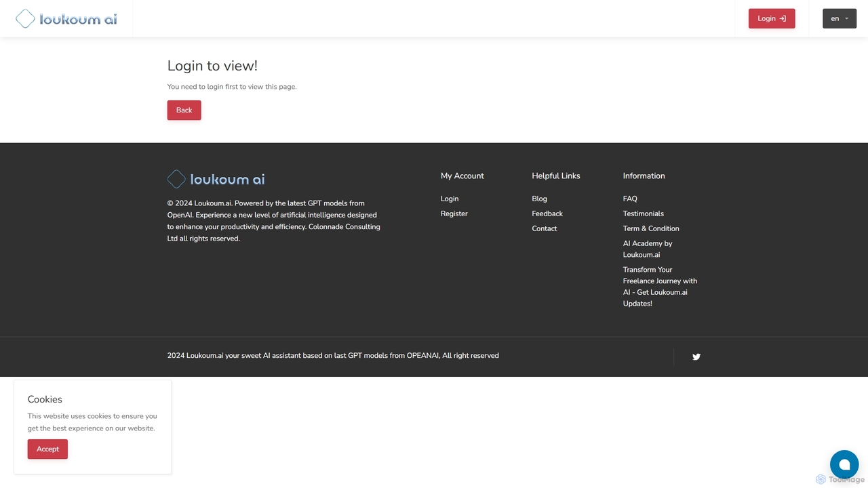Click the copyright notice starting '© 2024 Loukoum.ai. Powered by'
Screen dimensions: 868x488
(274, 221)
